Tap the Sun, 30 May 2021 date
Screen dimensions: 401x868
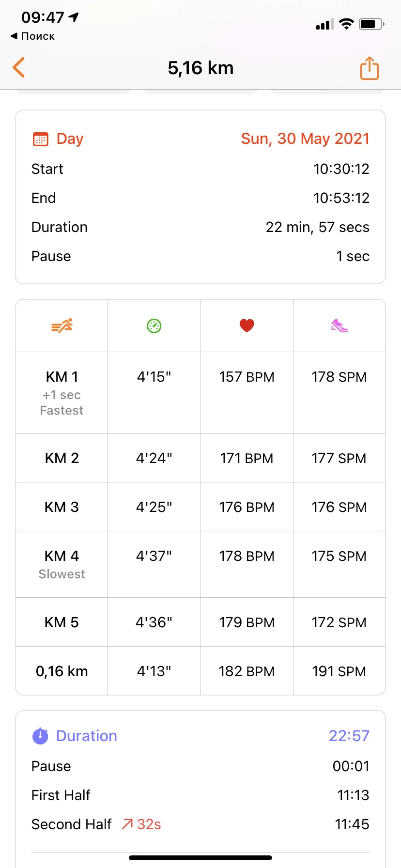point(305,139)
